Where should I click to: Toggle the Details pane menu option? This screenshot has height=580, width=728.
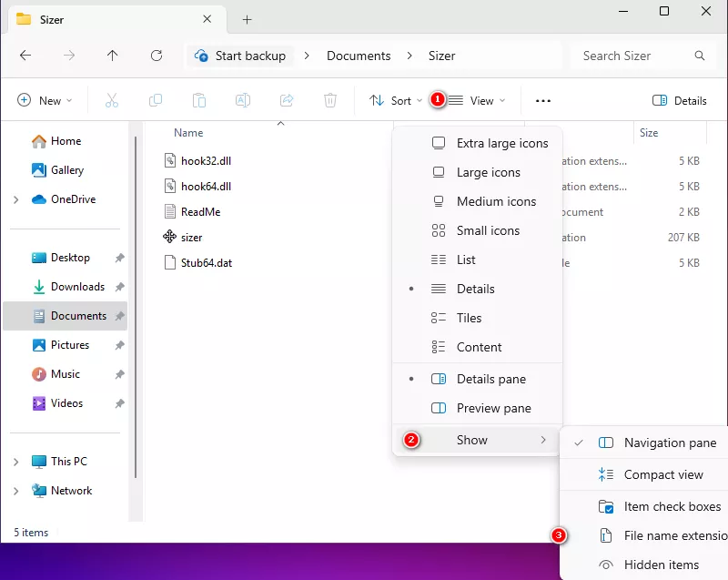coord(477,379)
